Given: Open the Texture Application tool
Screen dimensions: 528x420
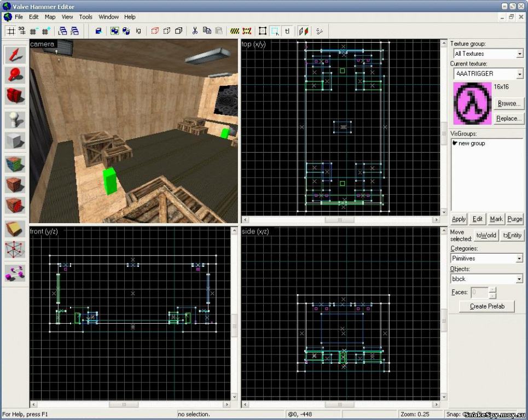Looking at the screenshot, I should click(x=15, y=164).
